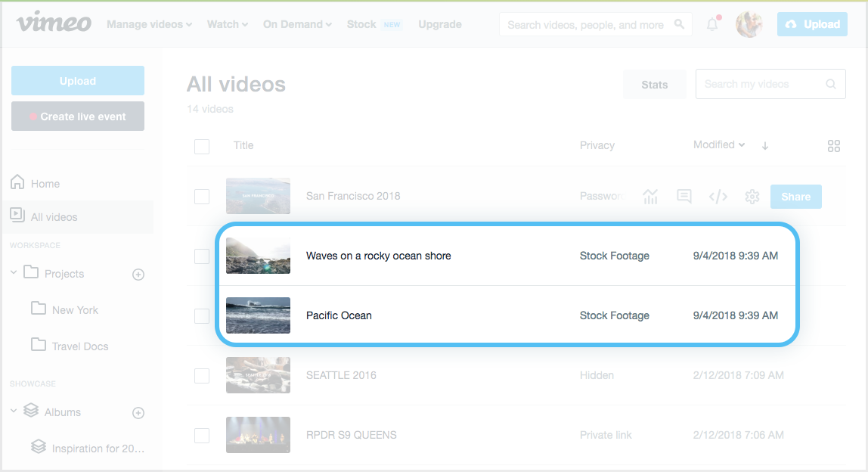
Task: Expand the Watch menu
Action: click(x=228, y=24)
